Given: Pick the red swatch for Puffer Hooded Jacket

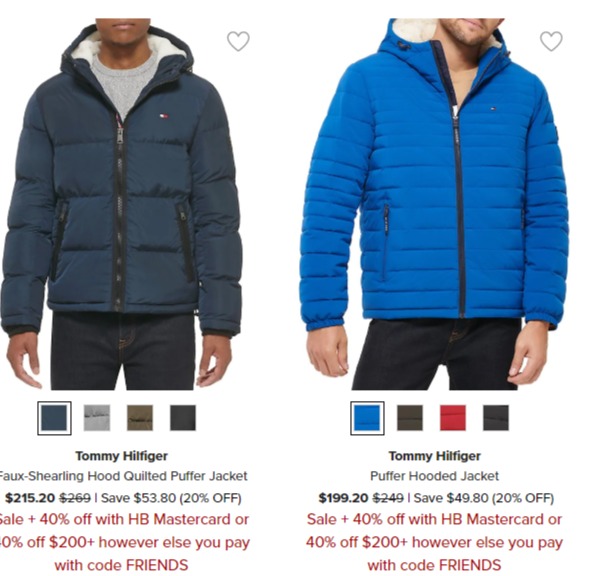Looking at the screenshot, I should [x=453, y=418].
